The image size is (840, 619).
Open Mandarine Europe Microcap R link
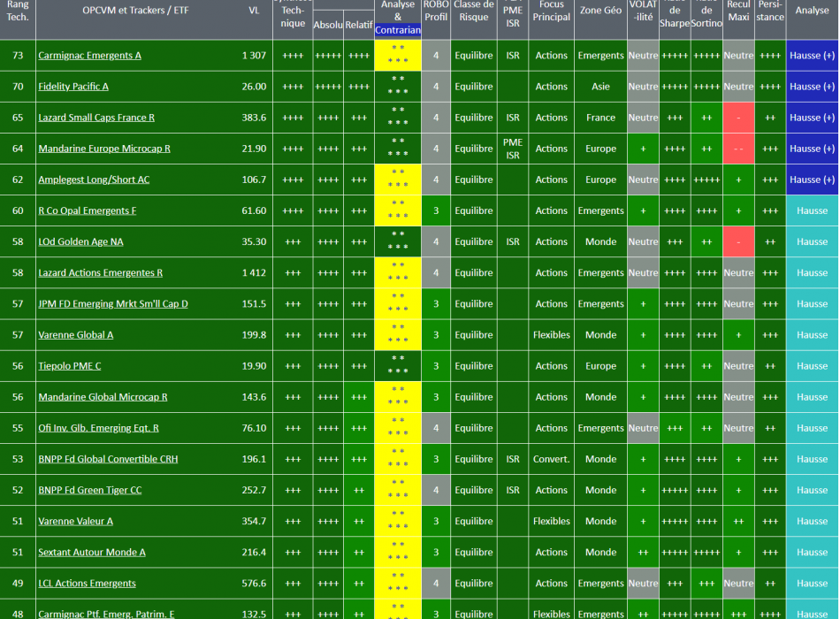coord(104,149)
